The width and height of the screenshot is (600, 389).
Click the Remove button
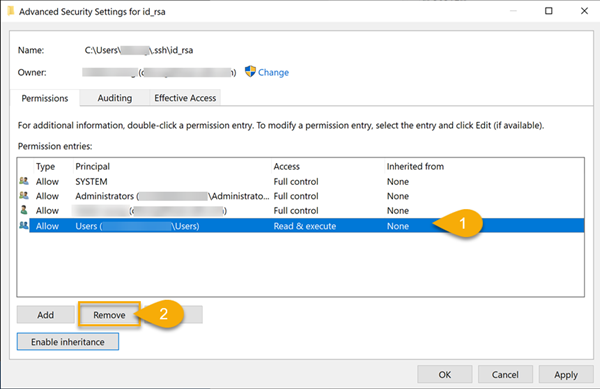click(x=109, y=315)
